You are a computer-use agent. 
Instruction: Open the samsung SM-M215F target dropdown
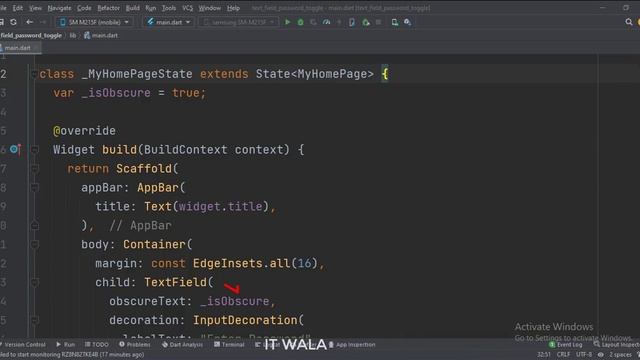click(x=238, y=22)
